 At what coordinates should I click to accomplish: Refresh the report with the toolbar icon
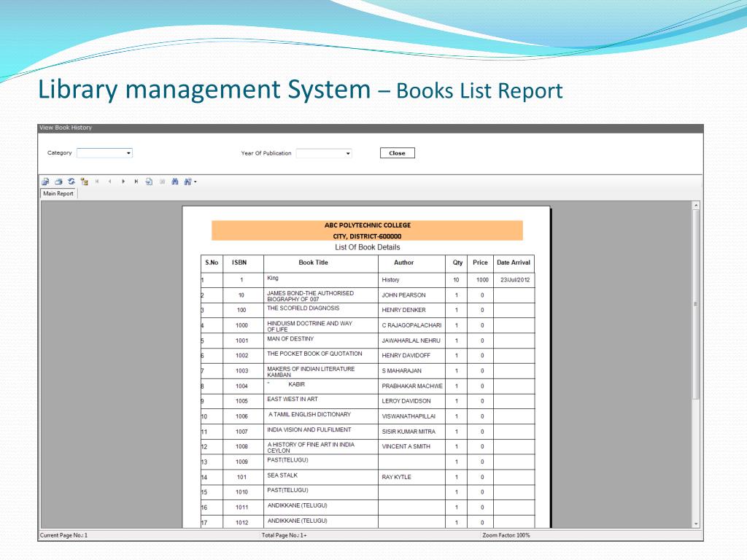(71, 182)
